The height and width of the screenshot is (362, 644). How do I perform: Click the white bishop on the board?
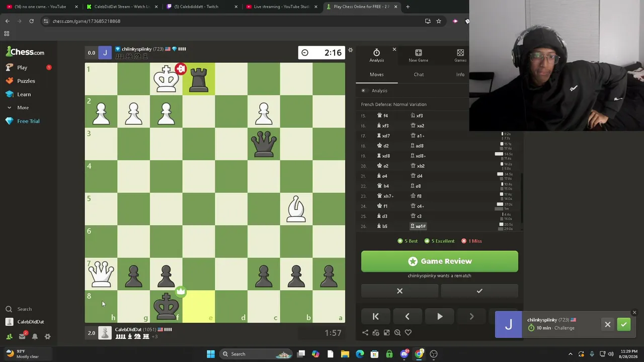[296, 209]
